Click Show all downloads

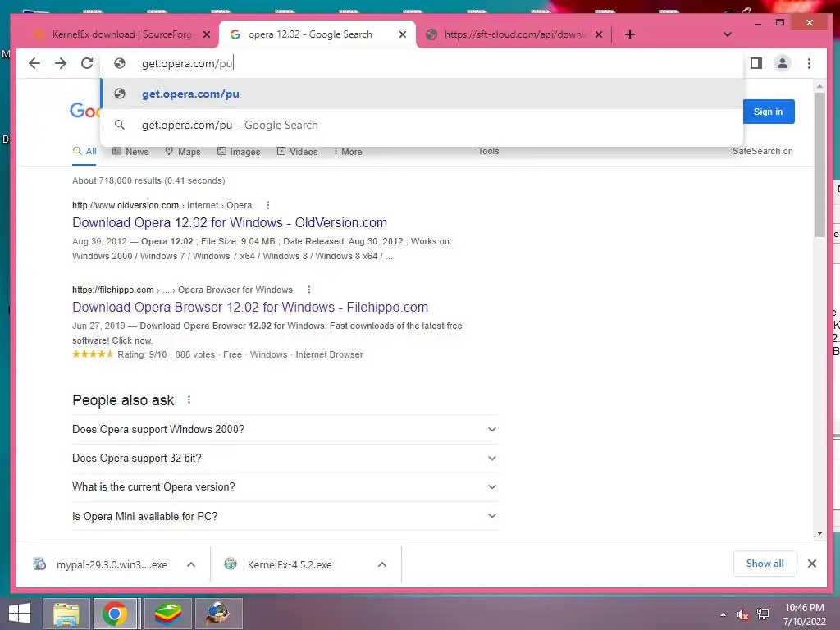[765, 564]
